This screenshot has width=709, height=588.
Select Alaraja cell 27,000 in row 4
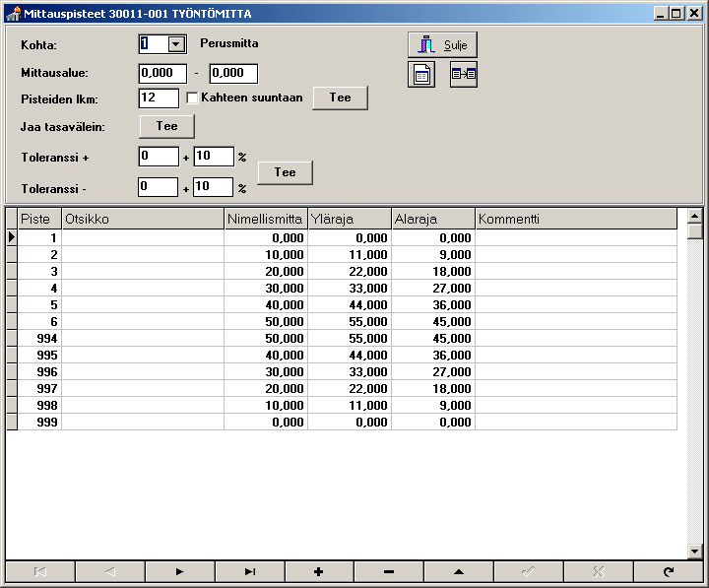click(x=433, y=289)
